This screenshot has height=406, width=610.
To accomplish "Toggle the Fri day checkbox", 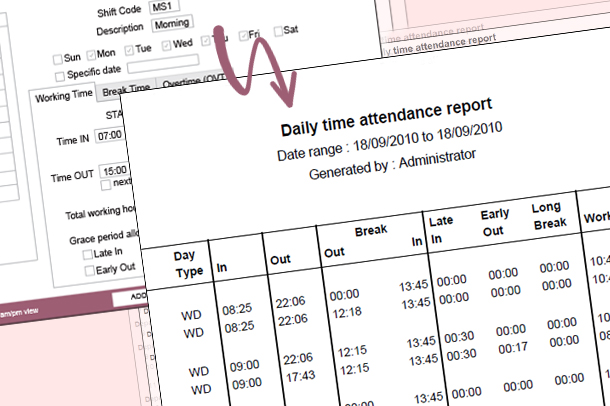I will (x=244, y=35).
